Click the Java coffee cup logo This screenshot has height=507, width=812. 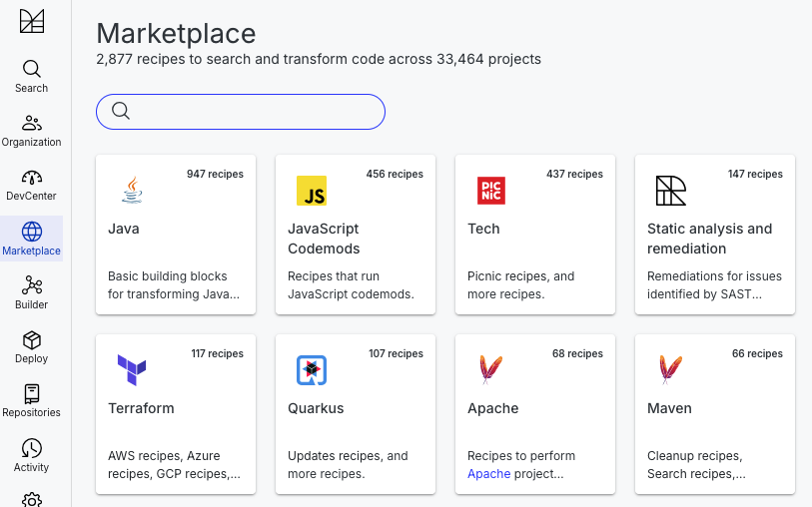[x=132, y=190]
